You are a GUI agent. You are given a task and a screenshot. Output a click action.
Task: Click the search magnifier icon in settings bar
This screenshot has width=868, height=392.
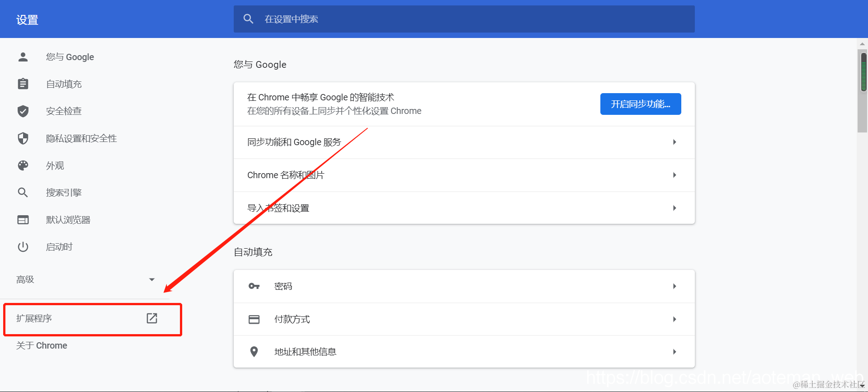tap(248, 19)
